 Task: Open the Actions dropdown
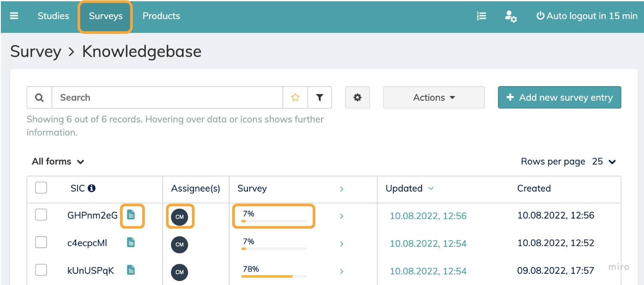click(434, 98)
